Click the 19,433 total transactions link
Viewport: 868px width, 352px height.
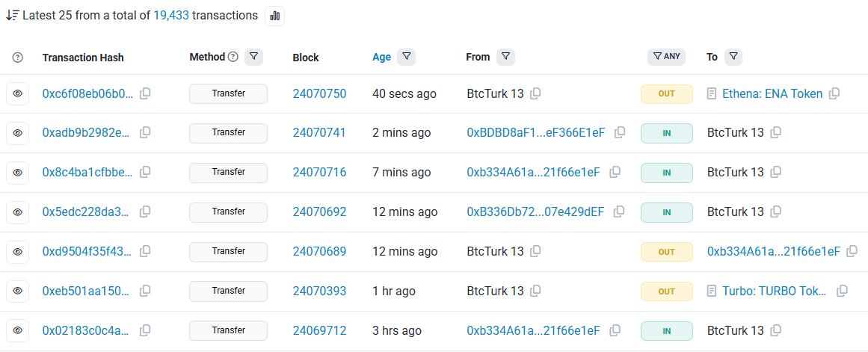pyautogui.click(x=171, y=15)
